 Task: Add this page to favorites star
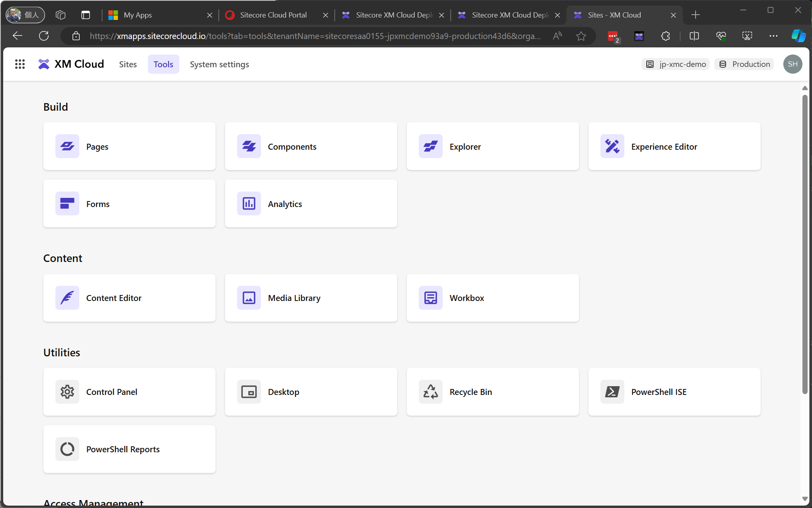pyautogui.click(x=581, y=36)
